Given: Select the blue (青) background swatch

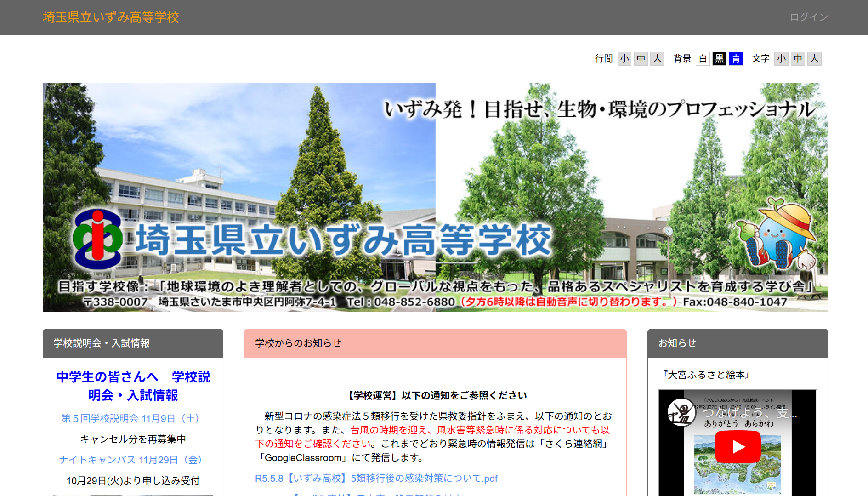Looking at the screenshot, I should pos(736,58).
